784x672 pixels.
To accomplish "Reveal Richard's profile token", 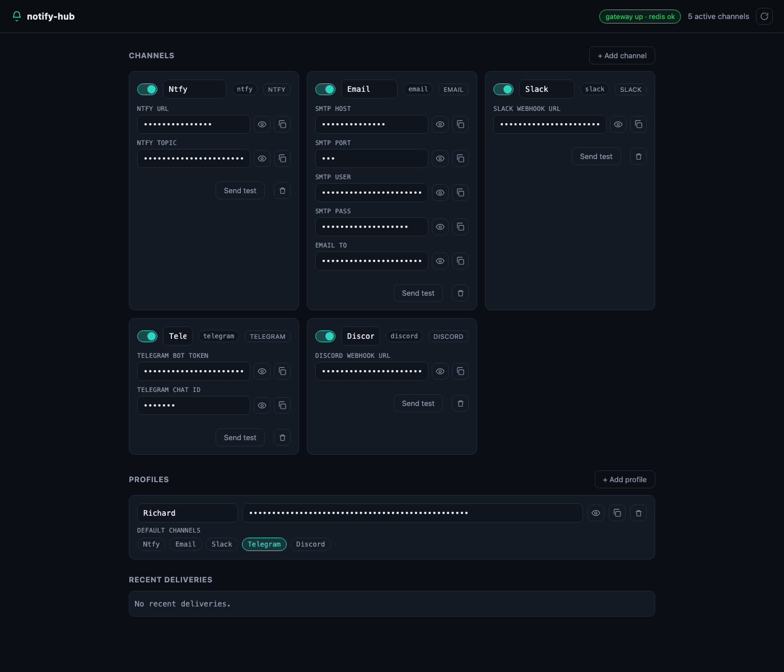I will pyautogui.click(x=596, y=513).
